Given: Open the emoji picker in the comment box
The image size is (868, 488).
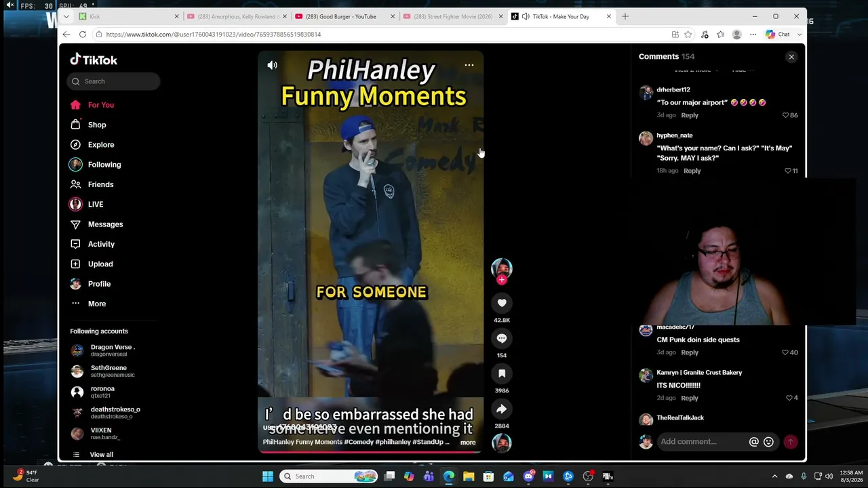Looking at the screenshot, I should [x=768, y=442].
